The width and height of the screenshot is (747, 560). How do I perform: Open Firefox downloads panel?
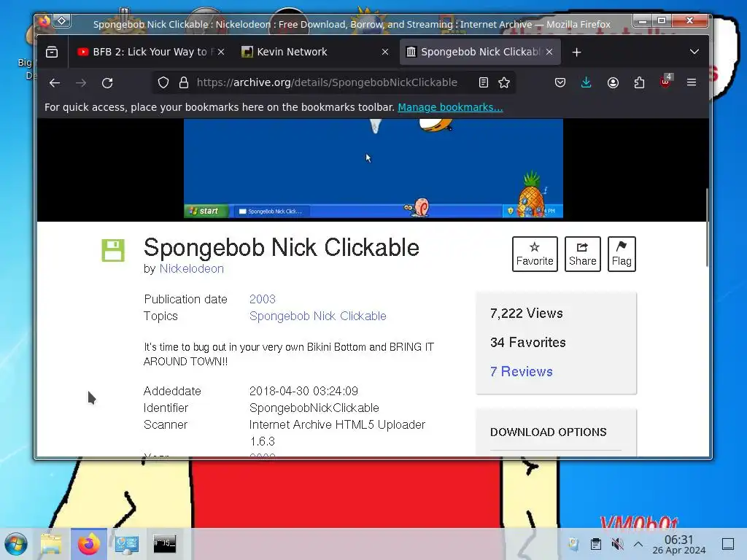(x=587, y=83)
